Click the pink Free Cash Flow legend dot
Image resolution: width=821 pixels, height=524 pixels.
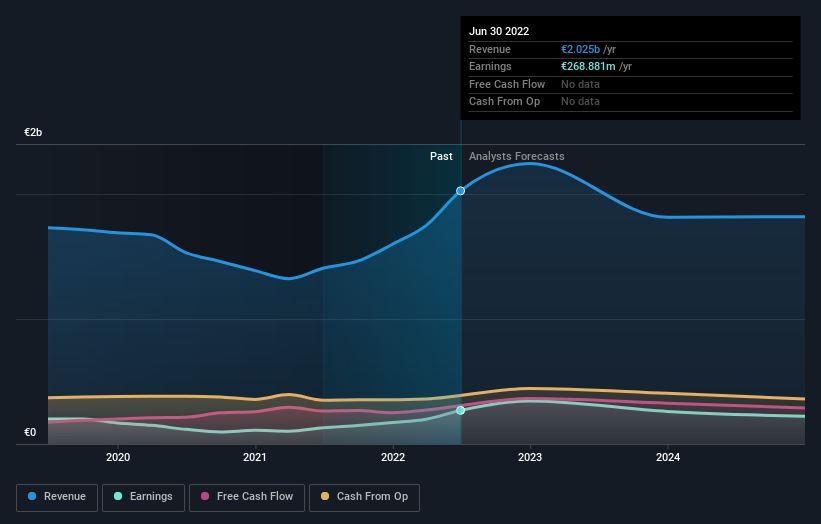click(205, 496)
